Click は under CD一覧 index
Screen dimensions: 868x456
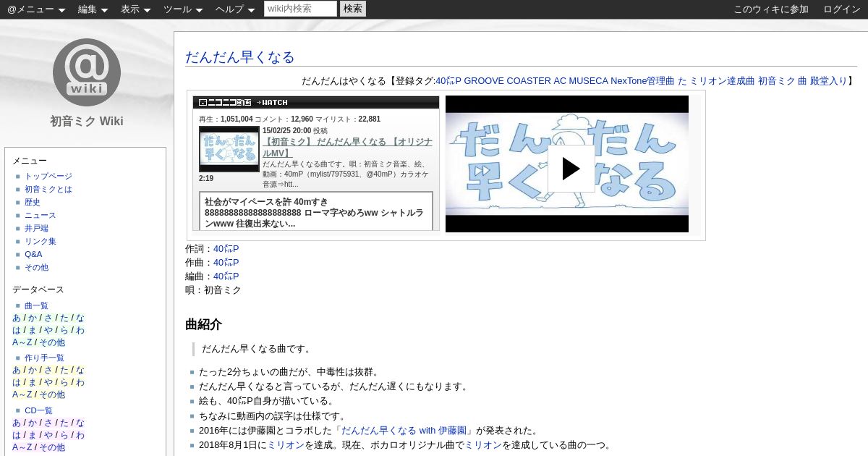[x=17, y=436]
